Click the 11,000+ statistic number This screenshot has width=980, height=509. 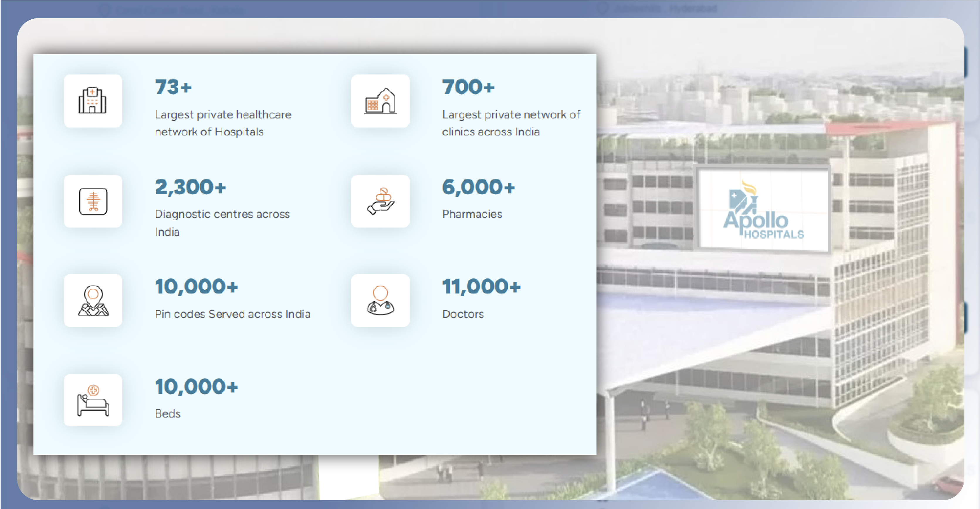(x=481, y=287)
